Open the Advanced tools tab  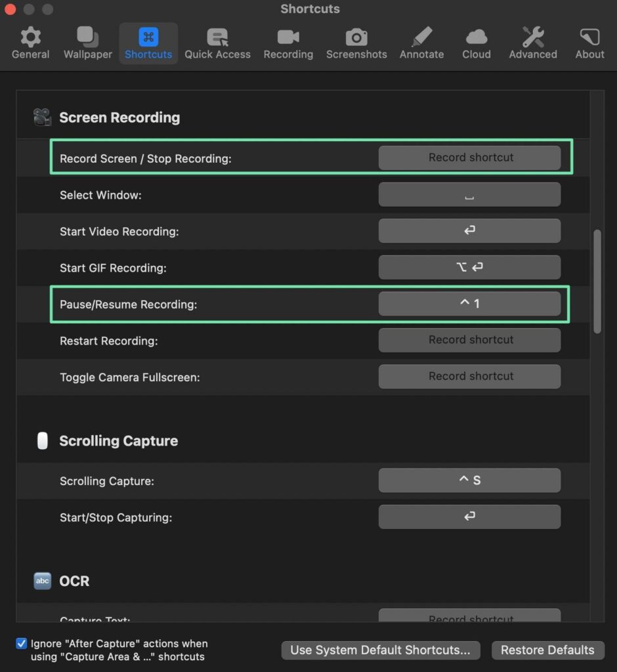pyautogui.click(x=532, y=43)
